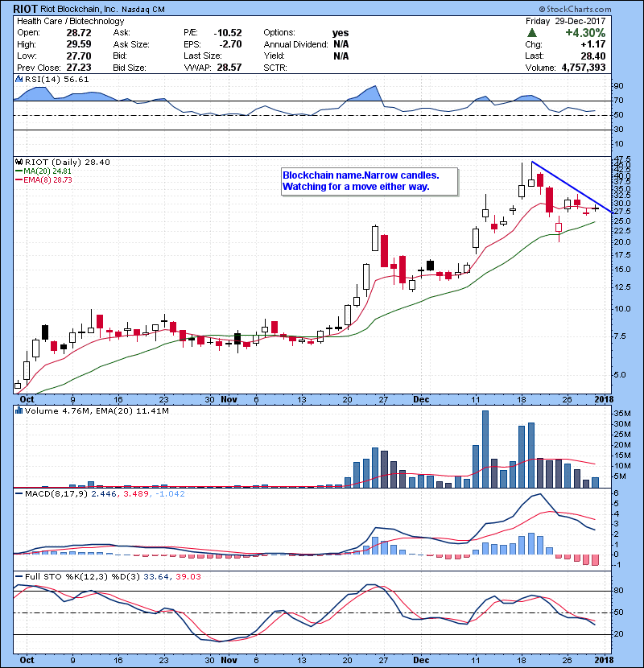This screenshot has height=668, width=644.
Task: Click the MACD histogram value -1.042
Action: (x=170, y=494)
